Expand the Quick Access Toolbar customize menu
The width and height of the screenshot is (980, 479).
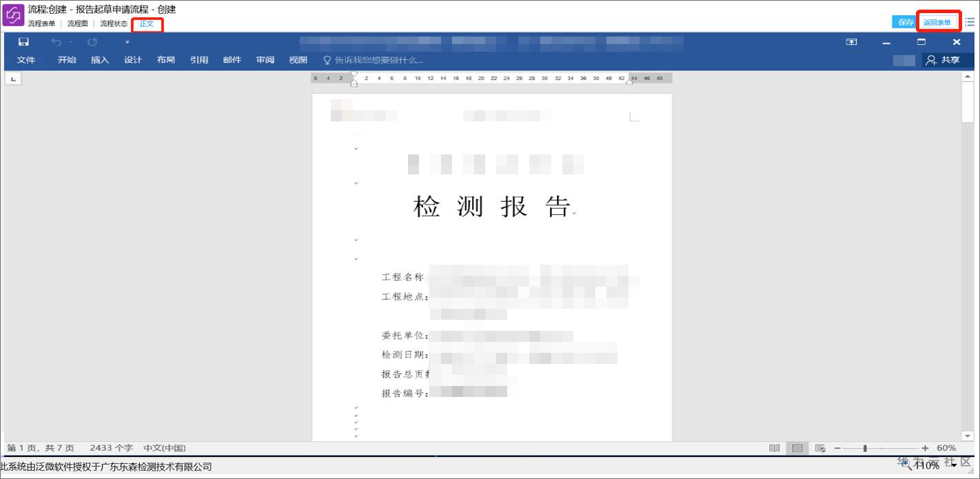(127, 42)
